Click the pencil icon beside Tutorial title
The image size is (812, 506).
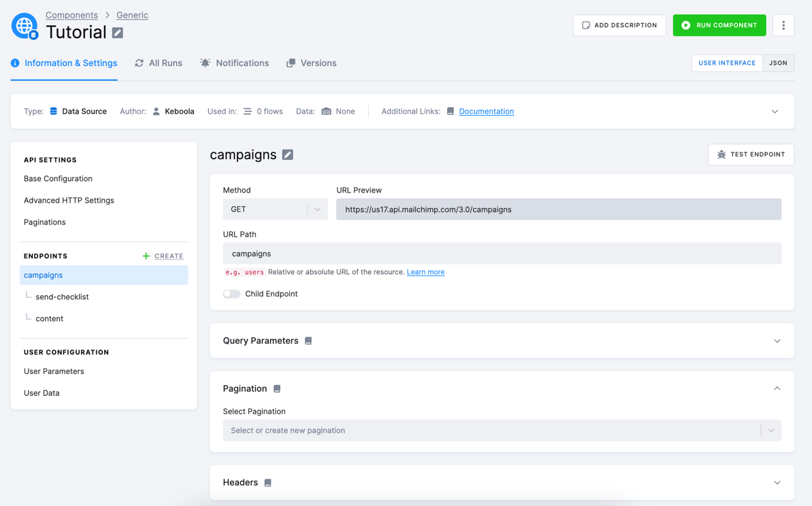[x=118, y=33]
